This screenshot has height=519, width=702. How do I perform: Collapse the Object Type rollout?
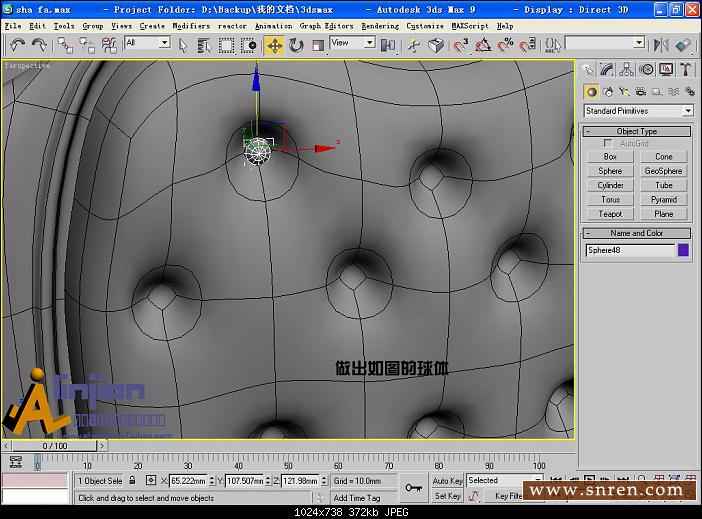[637, 131]
